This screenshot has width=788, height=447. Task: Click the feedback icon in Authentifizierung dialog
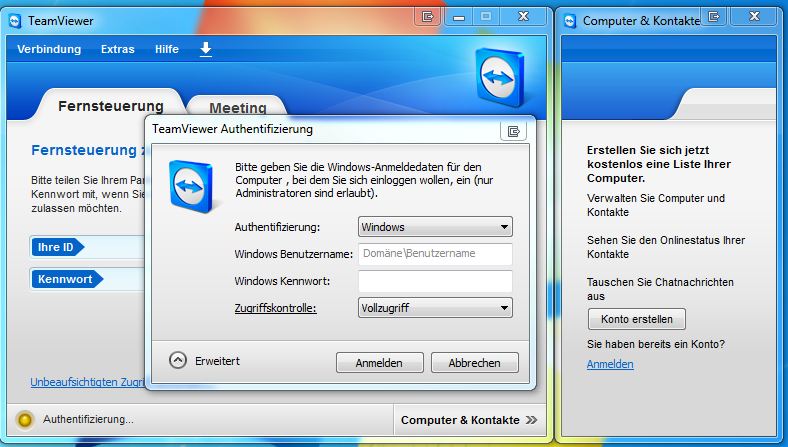[513, 131]
